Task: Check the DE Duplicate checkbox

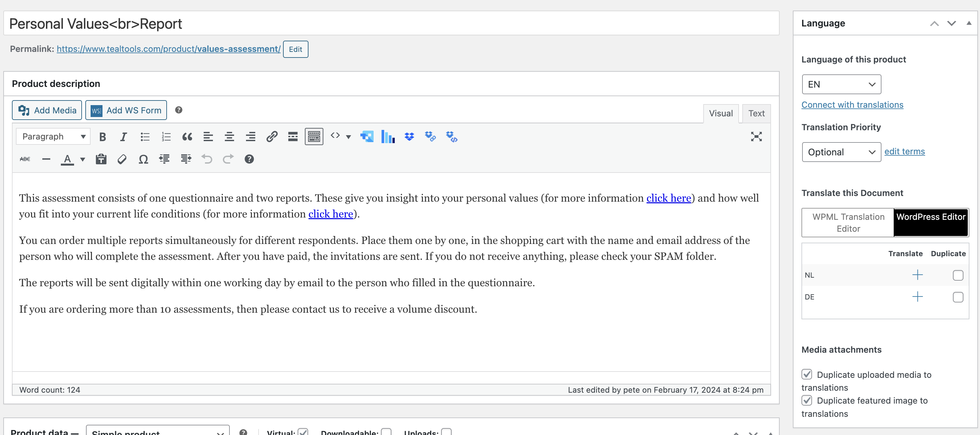Action: pyautogui.click(x=958, y=297)
